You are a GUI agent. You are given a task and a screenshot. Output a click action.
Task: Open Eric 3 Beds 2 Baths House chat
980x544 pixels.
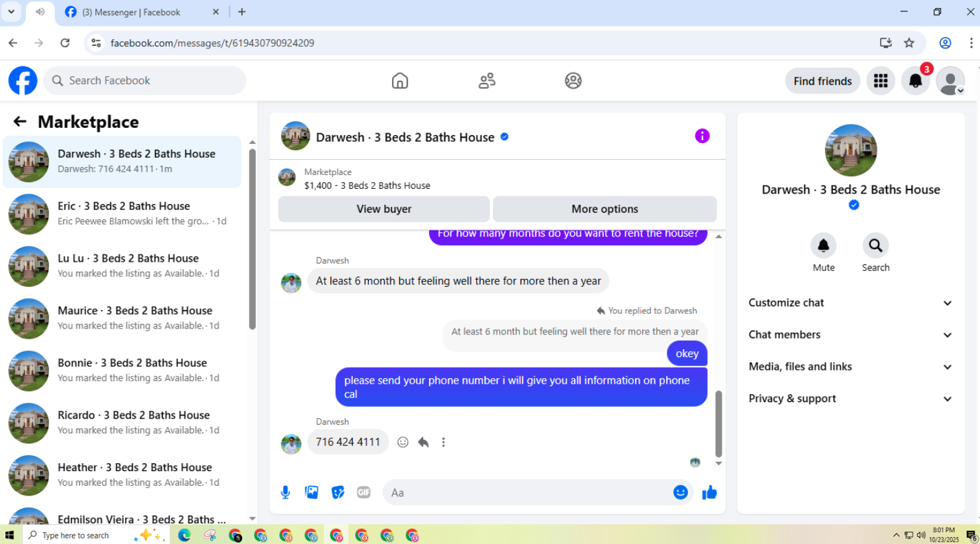pyautogui.click(x=122, y=213)
